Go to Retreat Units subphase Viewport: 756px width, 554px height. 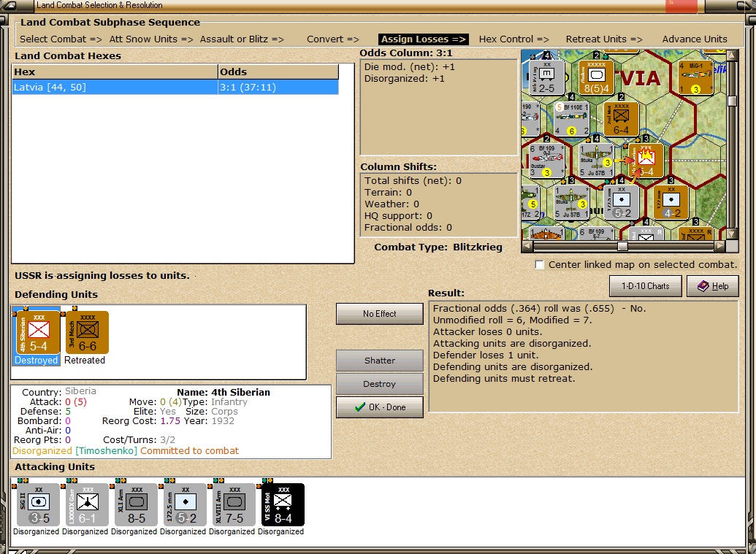(x=604, y=39)
